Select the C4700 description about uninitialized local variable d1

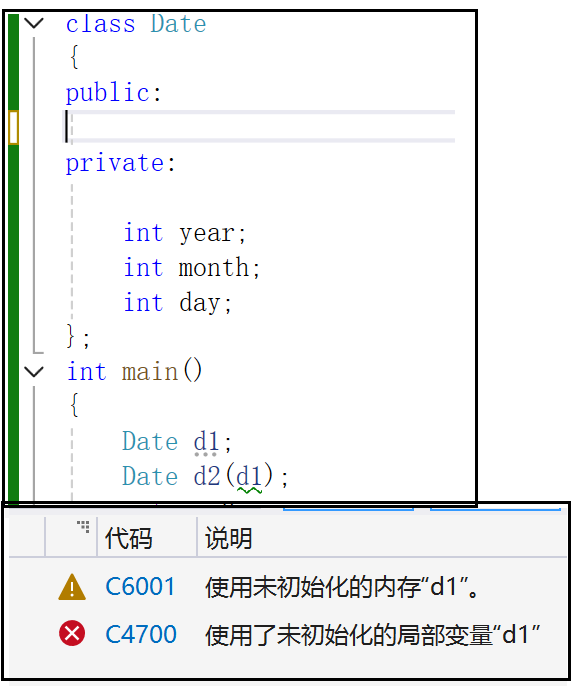point(372,634)
